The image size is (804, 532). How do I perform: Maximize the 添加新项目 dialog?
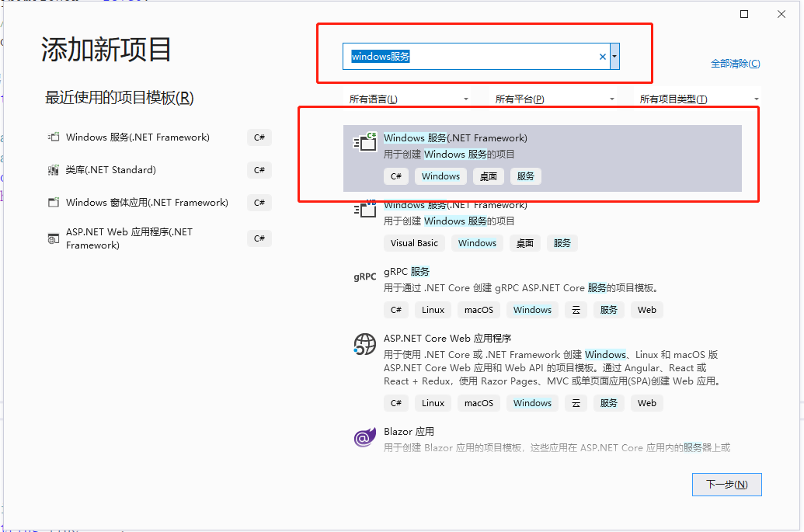[744, 14]
